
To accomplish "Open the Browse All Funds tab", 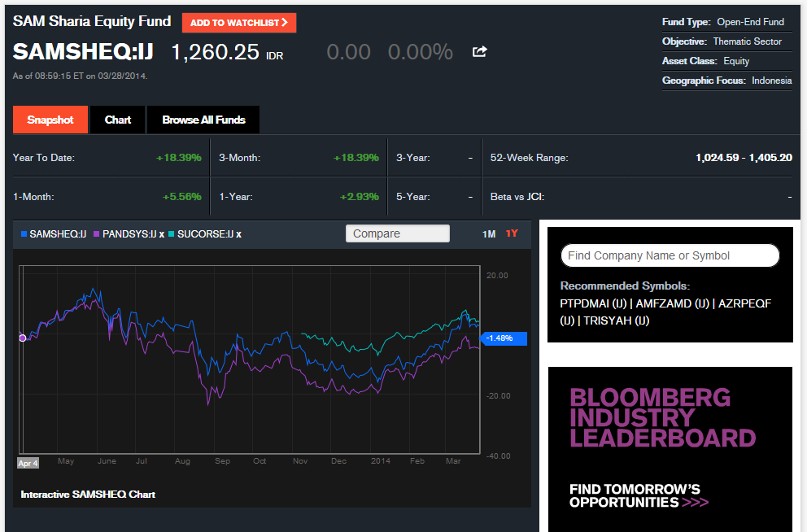I will pos(203,120).
